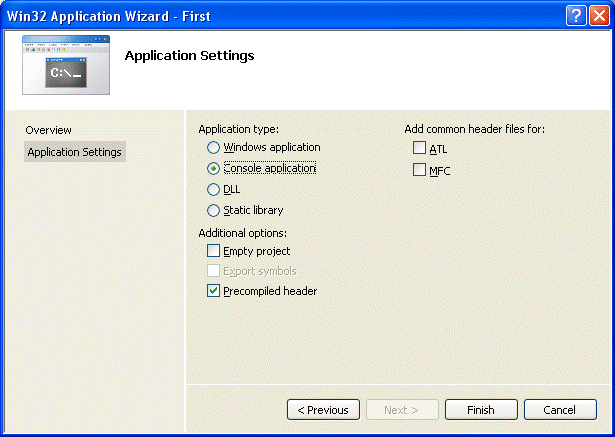
Task: Close the Win32 Application Wizard dialog
Action: pyautogui.click(x=598, y=14)
